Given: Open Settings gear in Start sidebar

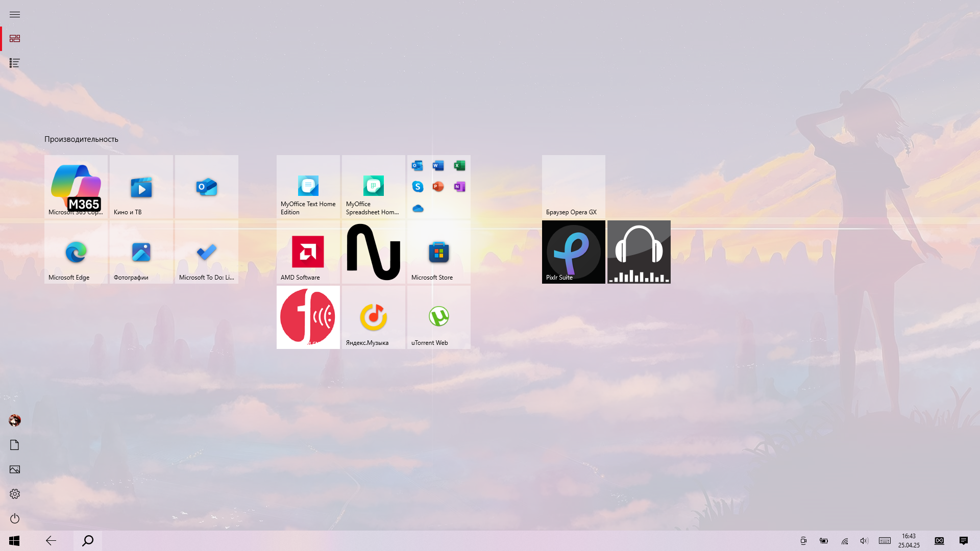Looking at the screenshot, I should click(x=15, y=494).
